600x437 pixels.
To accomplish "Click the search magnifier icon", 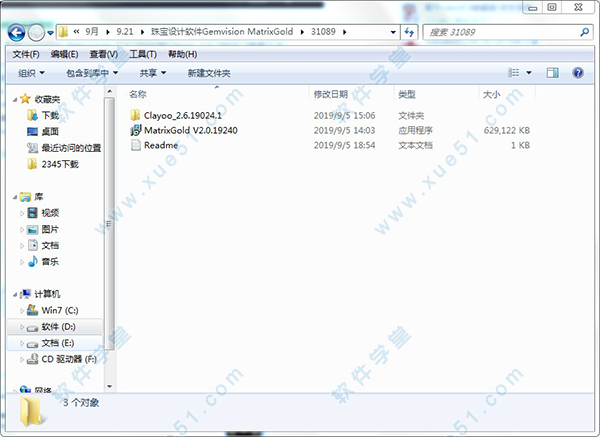I will (x=584, y=32).
